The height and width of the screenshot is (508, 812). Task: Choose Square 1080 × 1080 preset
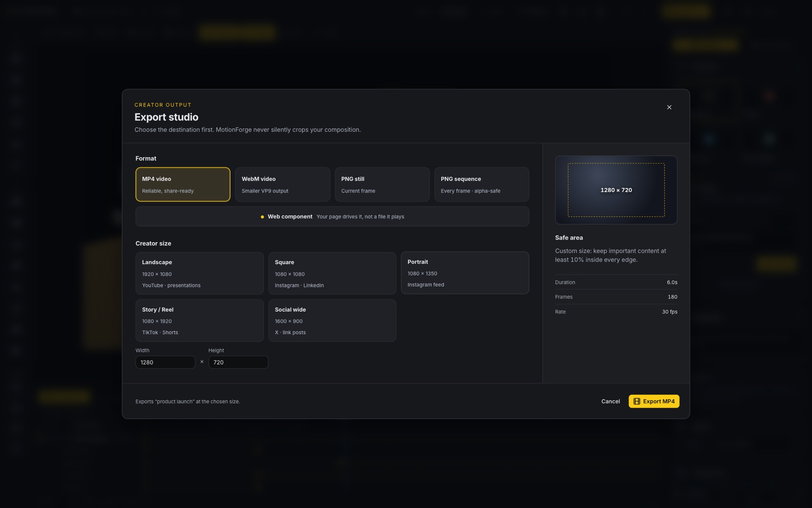click(332, 273)
